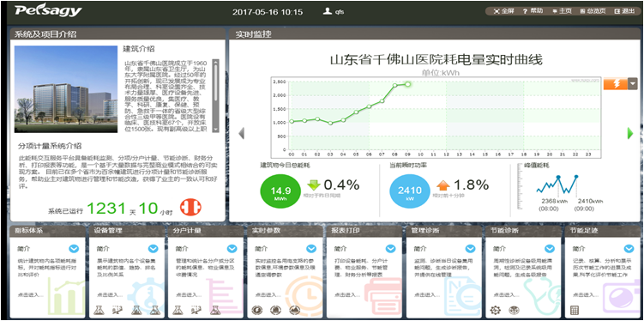Click 点击进入 in the 实时参数 card

268,295
